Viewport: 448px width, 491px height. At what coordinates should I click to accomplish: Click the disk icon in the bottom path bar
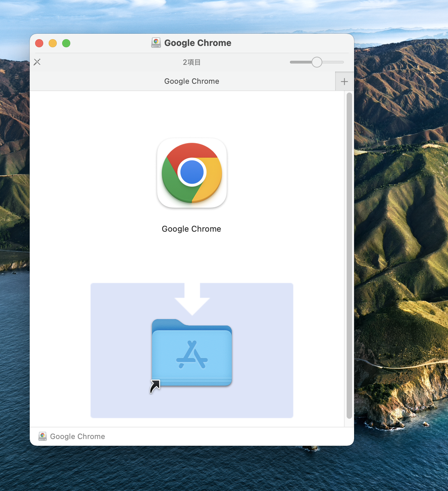click(43, 436)
